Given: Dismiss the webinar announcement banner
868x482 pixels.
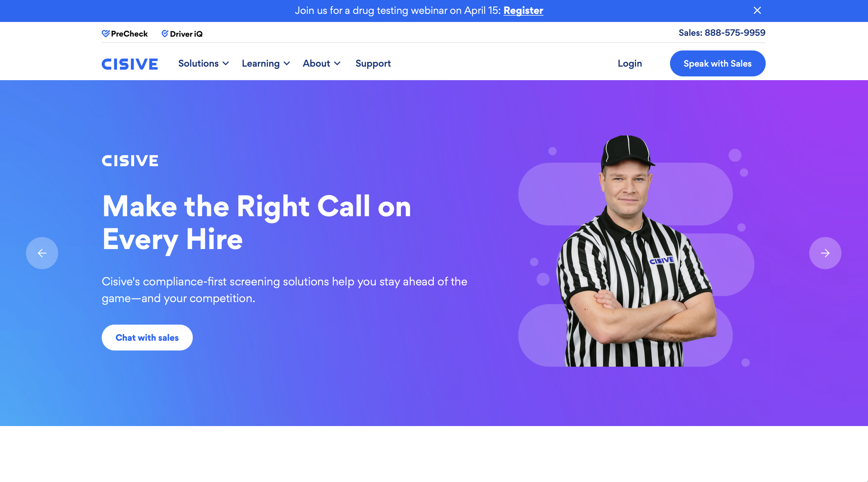Looking at the screenshot, I should [x=757, y=10].
